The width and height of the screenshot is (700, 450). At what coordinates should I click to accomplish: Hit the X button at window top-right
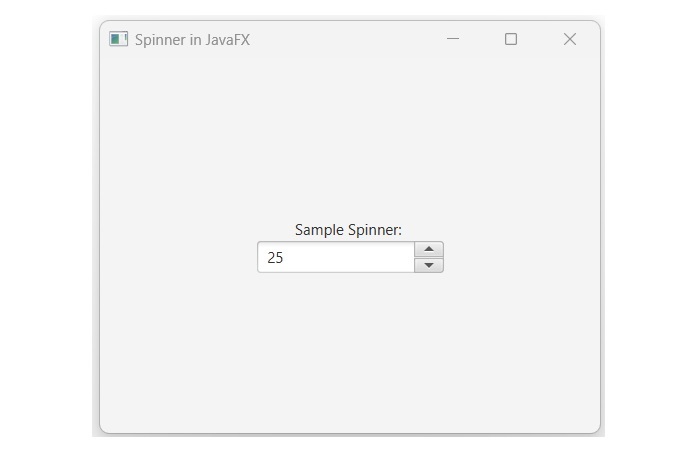[x=570, y=39]
